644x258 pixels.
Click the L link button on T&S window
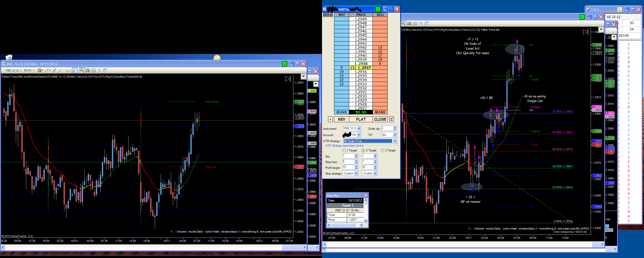(620, 10)
